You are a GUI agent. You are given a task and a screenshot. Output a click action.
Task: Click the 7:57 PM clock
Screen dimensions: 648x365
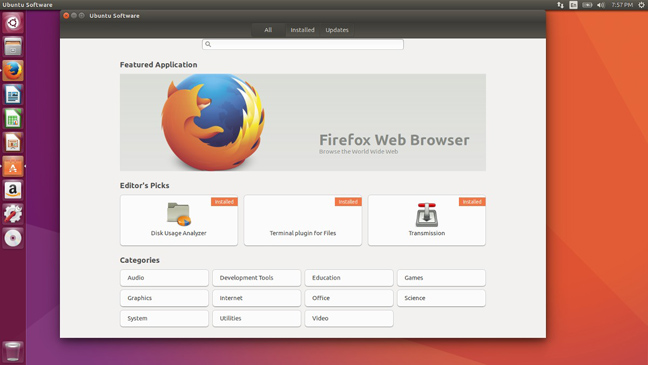(622, 5)
